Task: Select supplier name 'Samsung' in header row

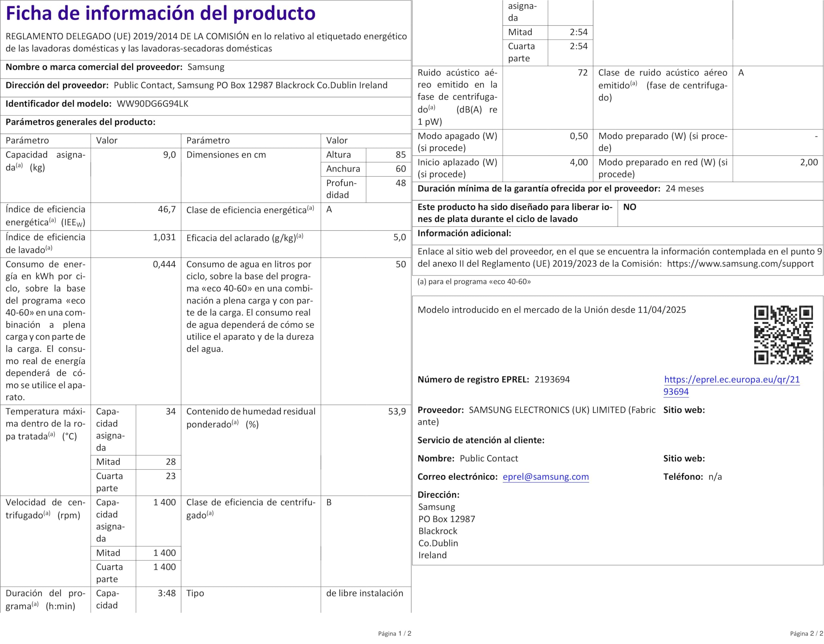Action: coord(206,67)
